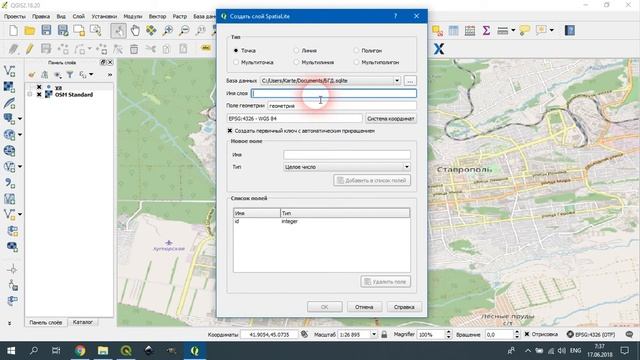Select the Мультиточка geometry type
Viewport: 640px width, 360px height.
click(236, 62)
